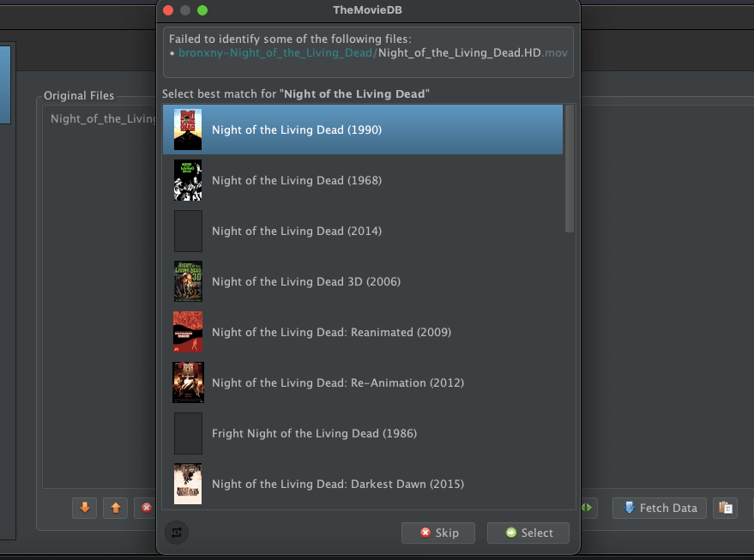Click the bronxny-Night_of_the_Living_Dead folder path
The height and width of the screenshot is (560, 754).
(x=275, y=53)
